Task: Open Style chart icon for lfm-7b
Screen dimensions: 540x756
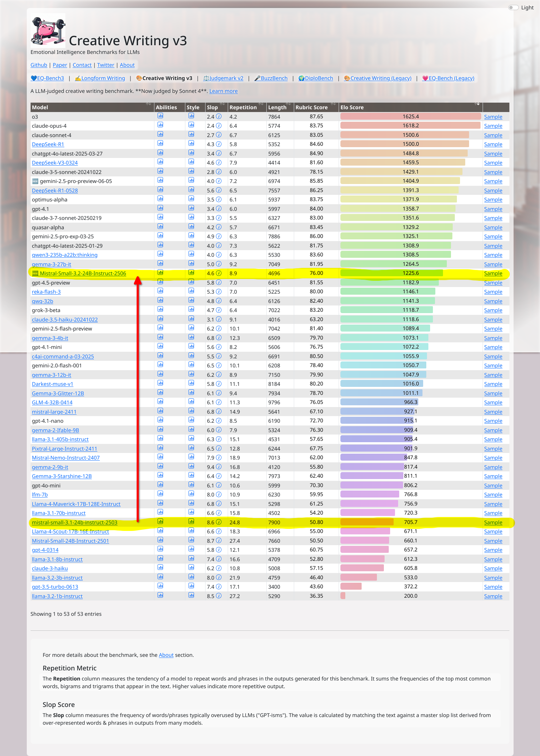Action: [191, 494]
